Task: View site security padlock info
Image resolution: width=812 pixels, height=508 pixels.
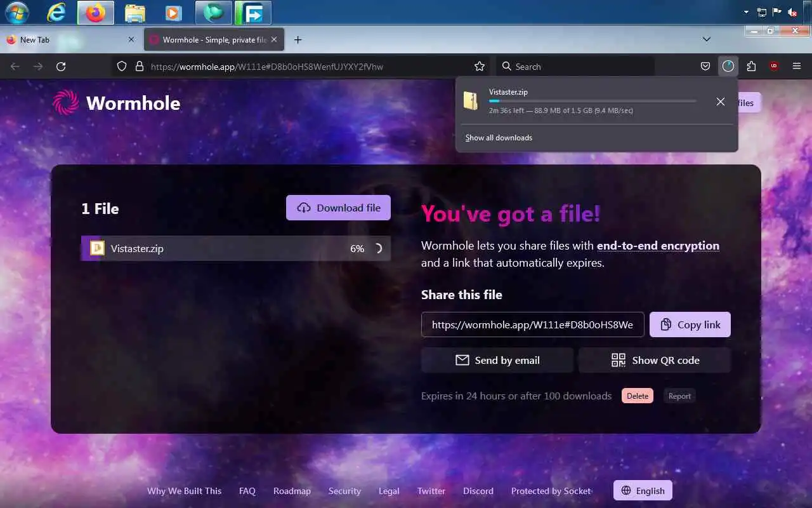Action: [x=140, y=66]
